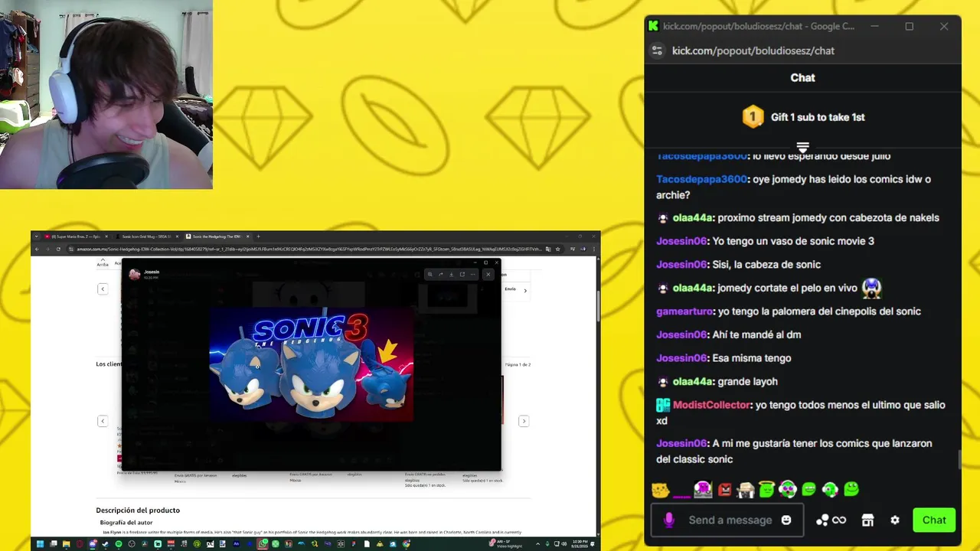Select the green halo angel emote
Image resolution: width=980 pixels, height=551 pixels.
tap(766, 489)
